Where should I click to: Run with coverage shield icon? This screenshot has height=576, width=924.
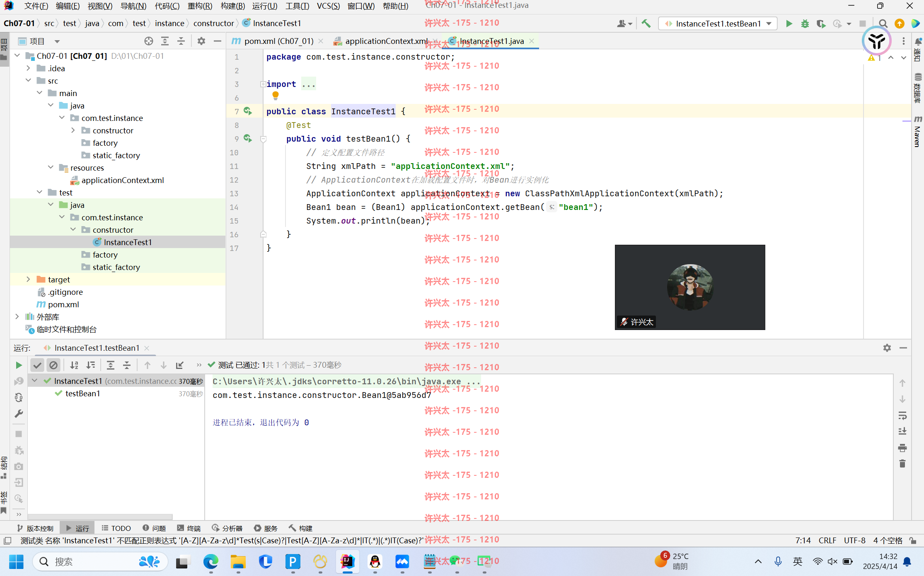(x=821, y=24)
